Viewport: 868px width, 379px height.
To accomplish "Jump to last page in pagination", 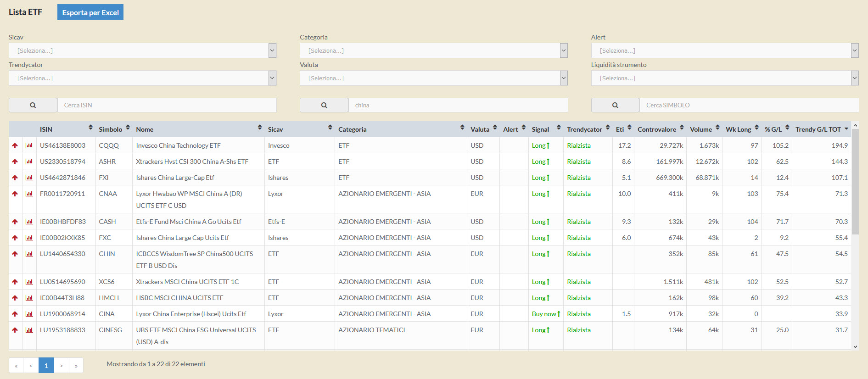I will click(x=76, y=365).
